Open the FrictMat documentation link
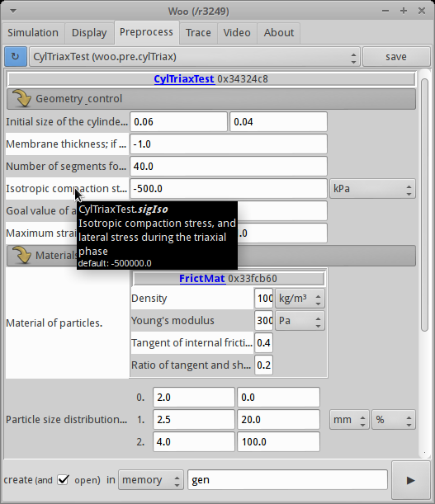The height and width of the screenshot is (504, 435). click(202, 278)
